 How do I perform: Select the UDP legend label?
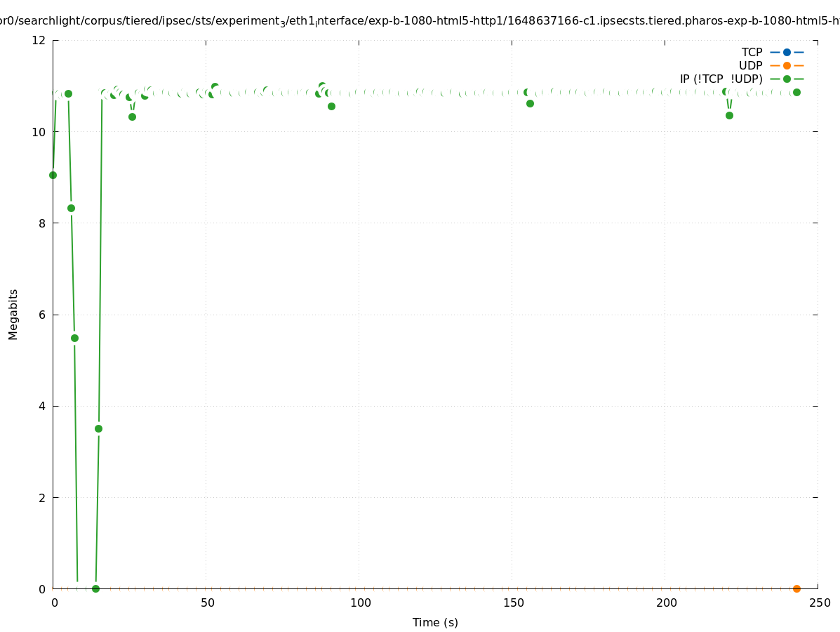click(750, 65)
